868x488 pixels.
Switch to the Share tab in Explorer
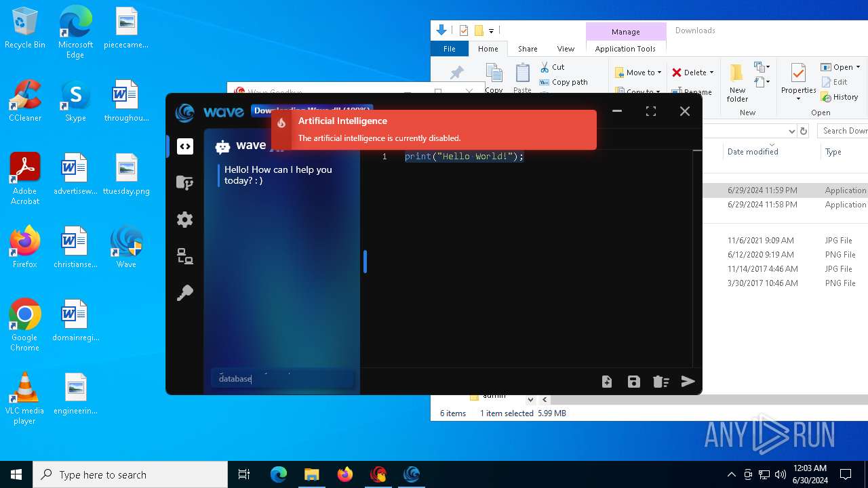coord(528,49)
